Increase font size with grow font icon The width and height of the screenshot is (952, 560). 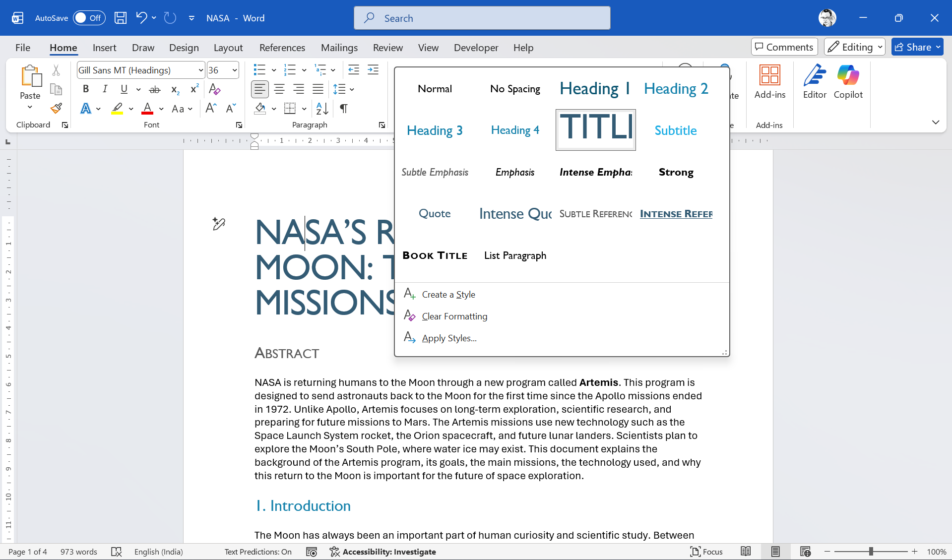pyautogui.click(x=211, y=108)
